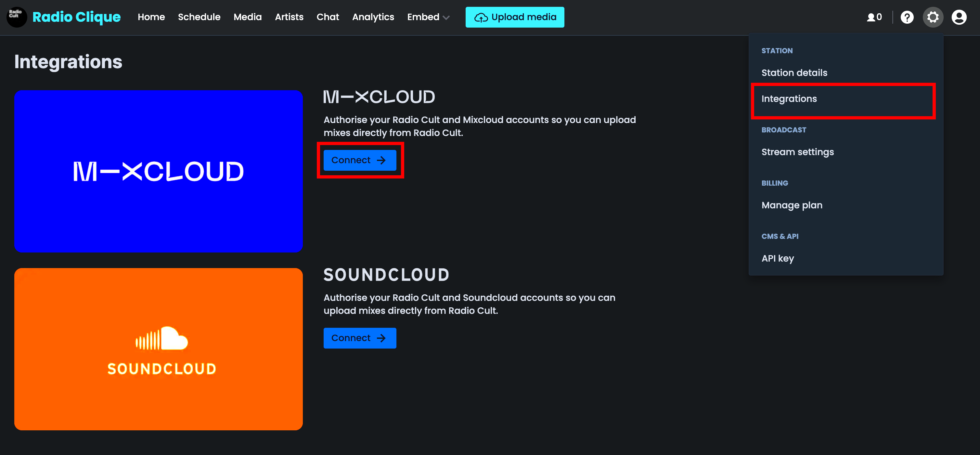The width and height of the screenshot is (980, 455).
Task: Connect Mixcloud account to Radio Cult
Action: coord(359,160)
